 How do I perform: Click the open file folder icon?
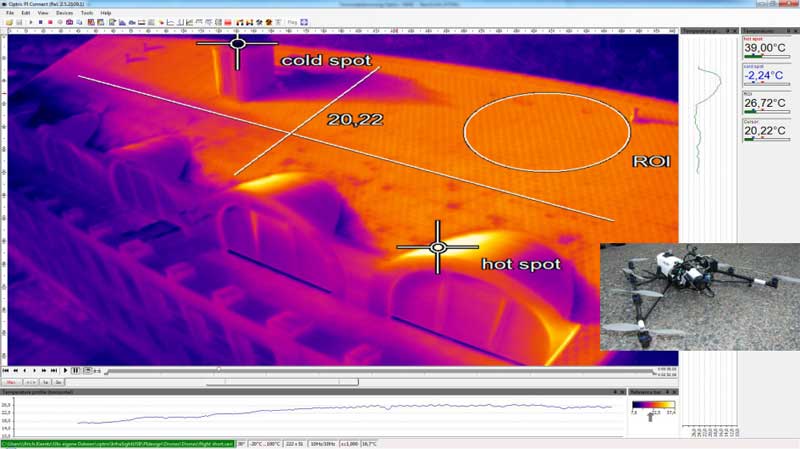pyautogui.click(x=8, y=22)
